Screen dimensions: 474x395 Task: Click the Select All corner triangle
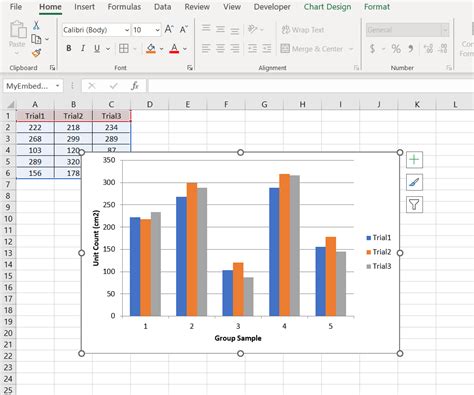tap(10, 104)
